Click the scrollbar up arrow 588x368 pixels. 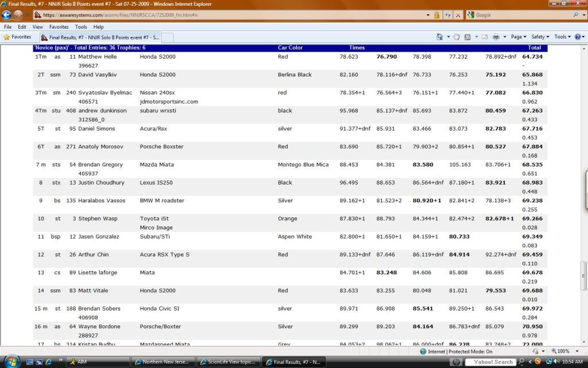tap(583, 48)
